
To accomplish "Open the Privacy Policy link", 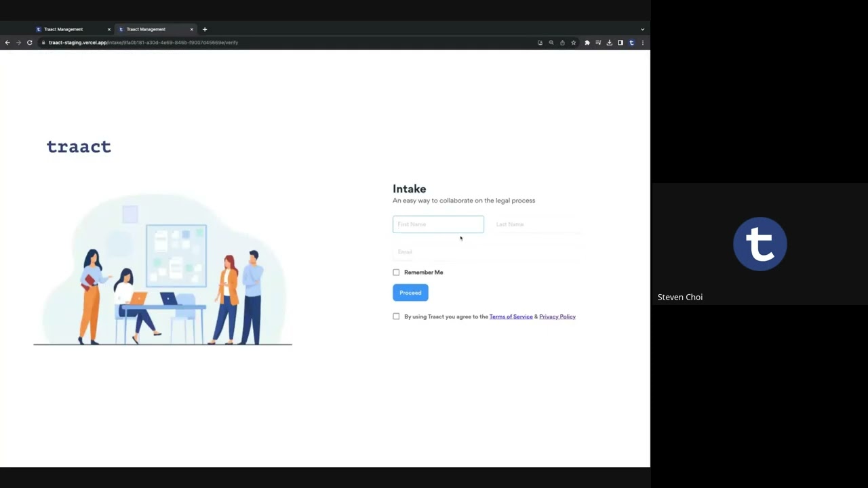I will click(557, 317).
